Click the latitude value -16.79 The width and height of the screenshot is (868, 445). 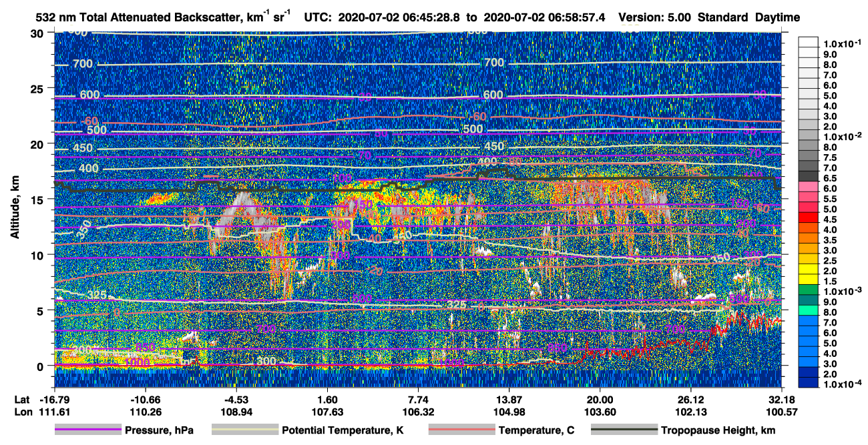(54, 399)
